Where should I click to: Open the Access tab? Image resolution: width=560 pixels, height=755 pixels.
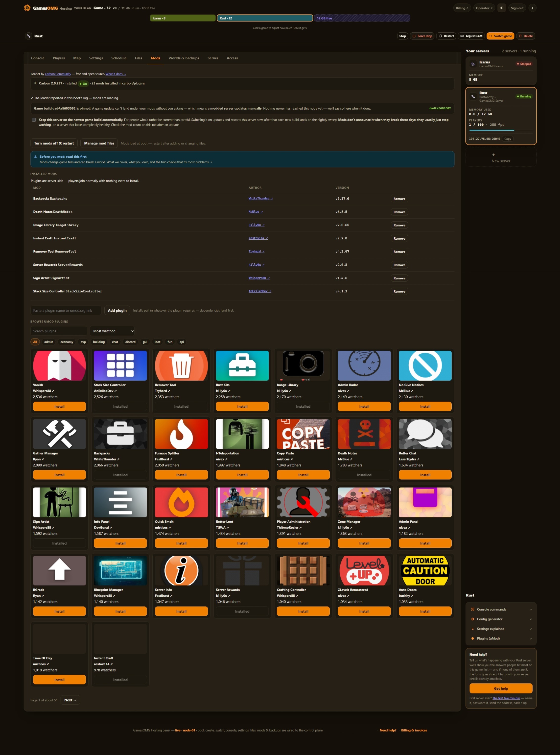click(x=232, y=58)
